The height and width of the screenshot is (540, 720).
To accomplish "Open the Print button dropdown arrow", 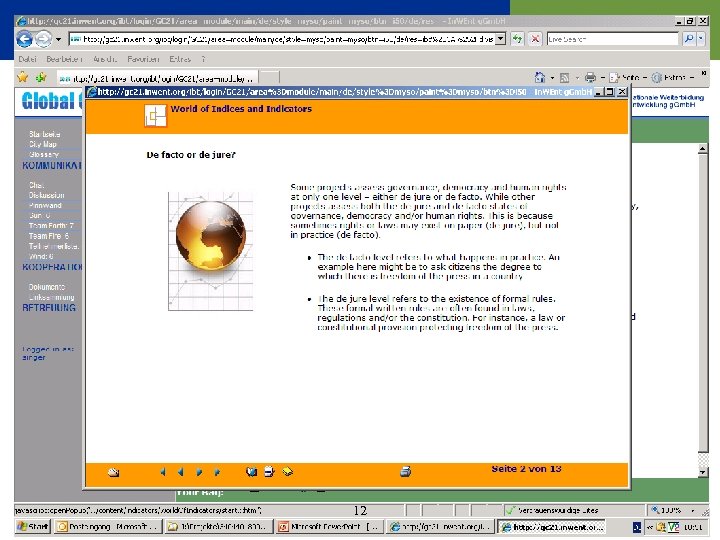I will 602,78.
